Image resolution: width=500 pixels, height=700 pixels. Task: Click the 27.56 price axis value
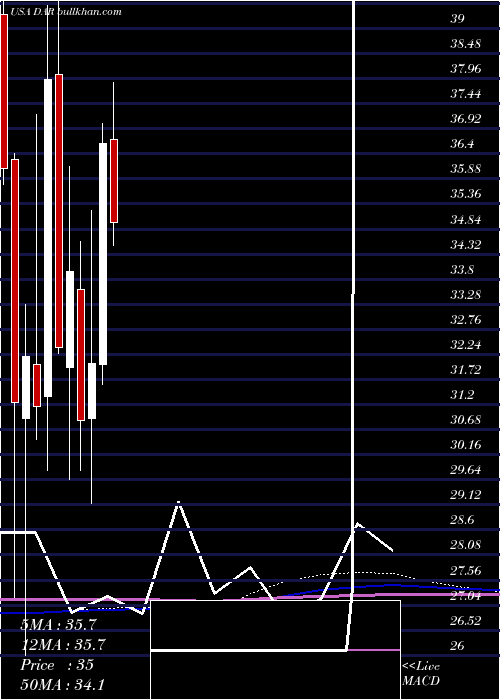pyautogui.click(x=465, y=571)
